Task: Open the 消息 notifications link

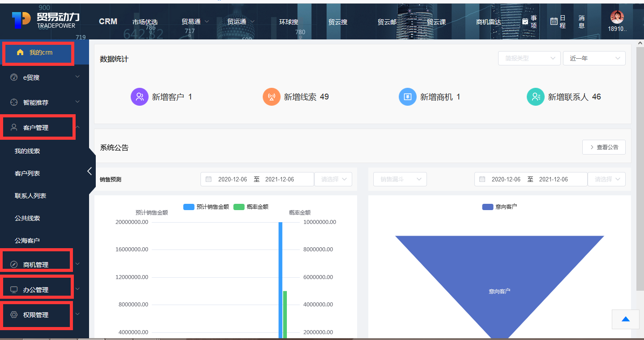Action: pyautogui.click(x=581, y=22)
